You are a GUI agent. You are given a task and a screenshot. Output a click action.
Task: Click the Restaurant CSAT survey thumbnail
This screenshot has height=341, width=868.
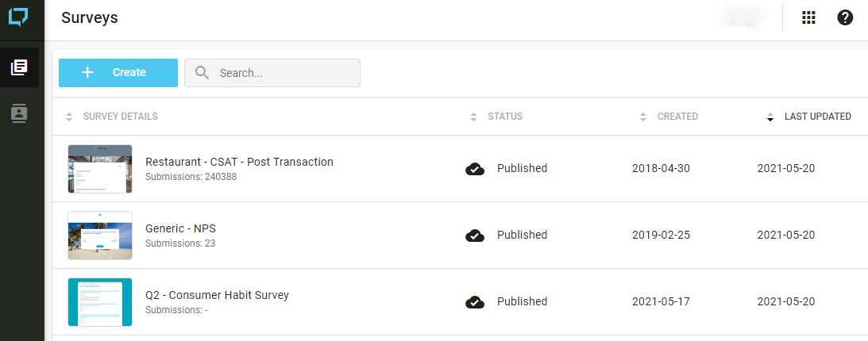100,169
